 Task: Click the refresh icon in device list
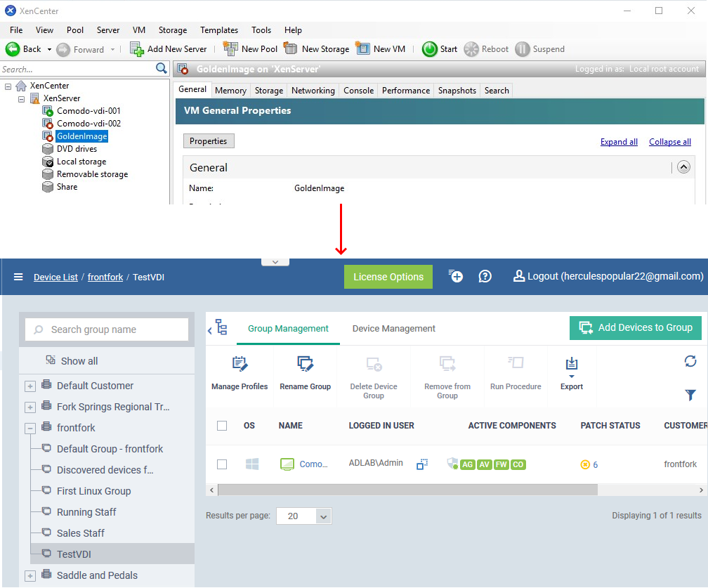point(690,361)
